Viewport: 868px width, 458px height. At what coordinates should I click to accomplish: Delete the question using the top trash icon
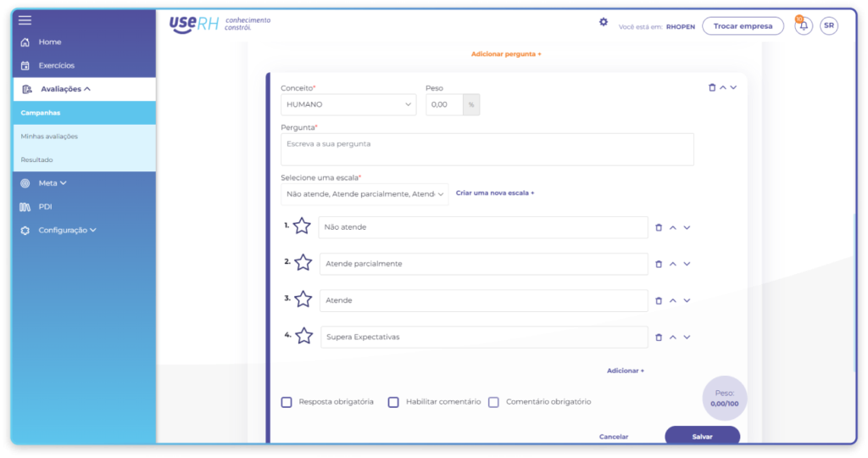(x=712, y=87)
